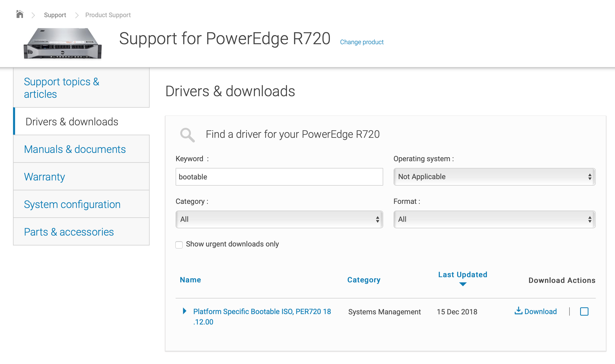615x364 pixels.
Task: Click the 'Find a driver for your PowerEdge R720' text
Action: (x=293, y=134)
